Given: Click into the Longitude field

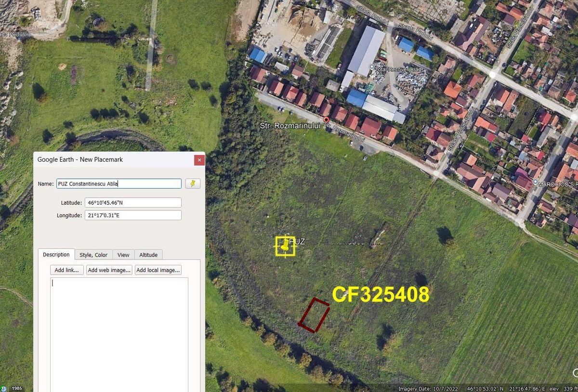Looking at the screenshot, I should tap(133, 215).
